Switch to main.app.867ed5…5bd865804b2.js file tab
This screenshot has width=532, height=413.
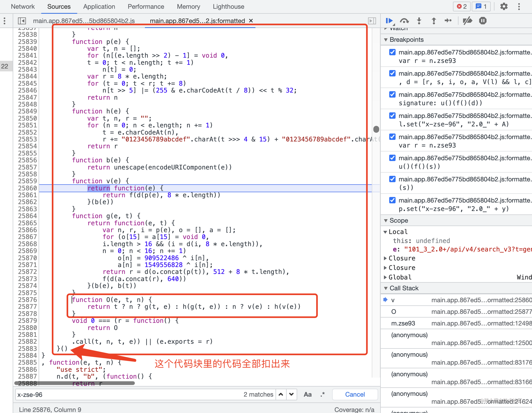click(84, 21)
